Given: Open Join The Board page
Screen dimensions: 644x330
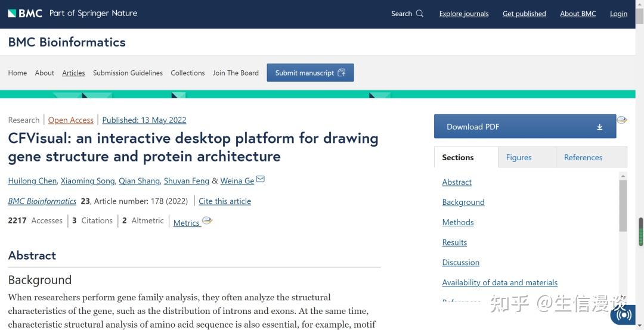Looking at the screenshot, I should [236, 73].
